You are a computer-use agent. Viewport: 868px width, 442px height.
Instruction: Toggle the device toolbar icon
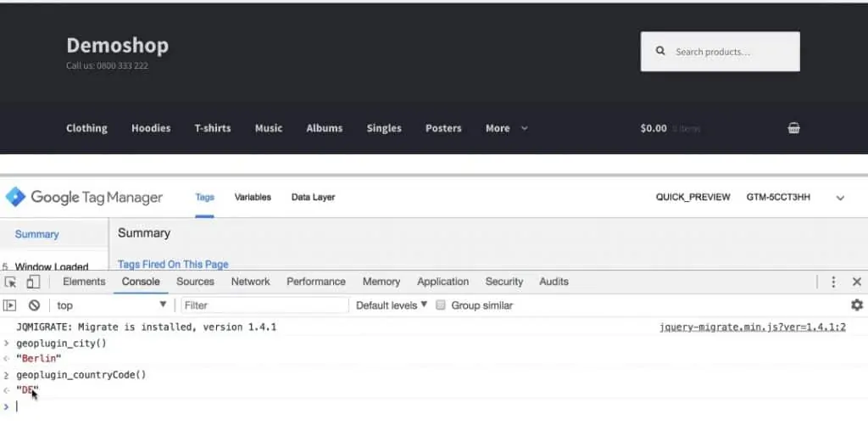tap(33, 282)
